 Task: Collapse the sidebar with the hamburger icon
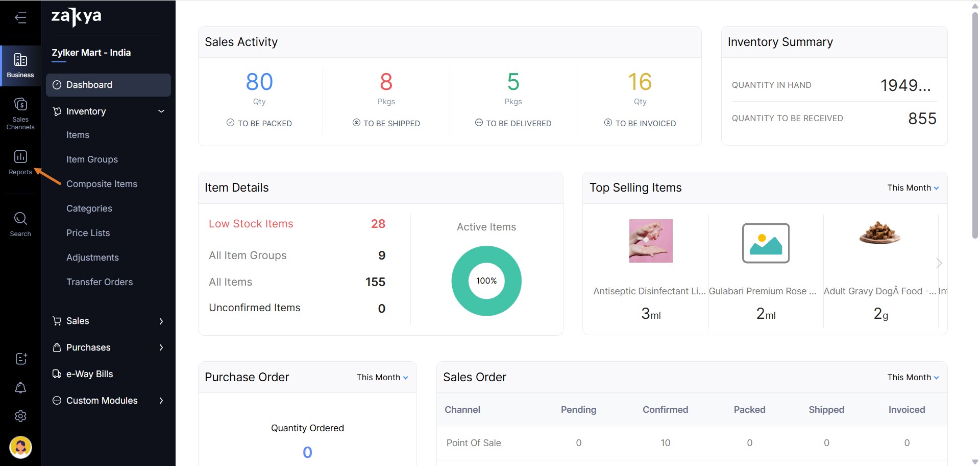point(20,18)
